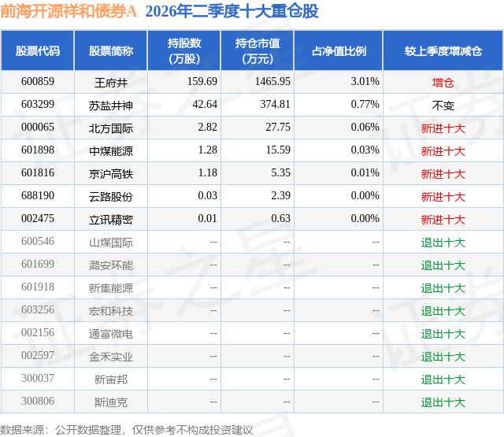Click stock name 新宙邦
Image resolution: width=504 pixels, height=437 pixels.
pos(111,380)
